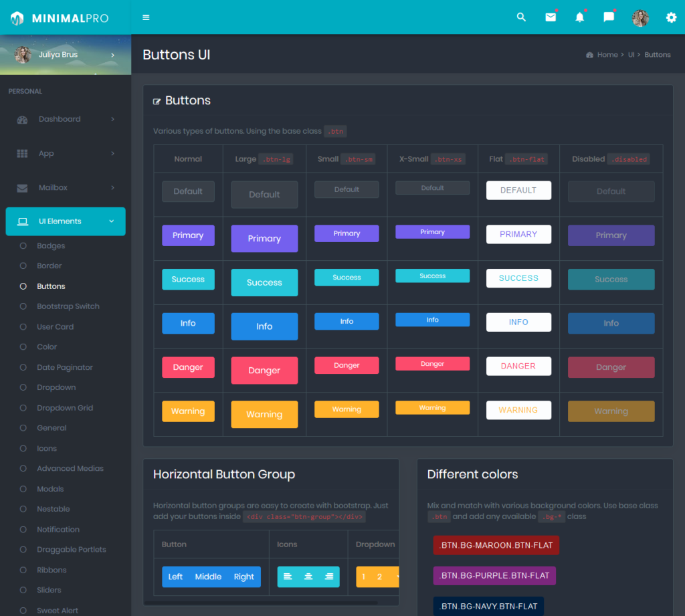Click the Home icon in the breadcrumb
This screenshot has width=685, height=616.
click(x=589, y=54)
